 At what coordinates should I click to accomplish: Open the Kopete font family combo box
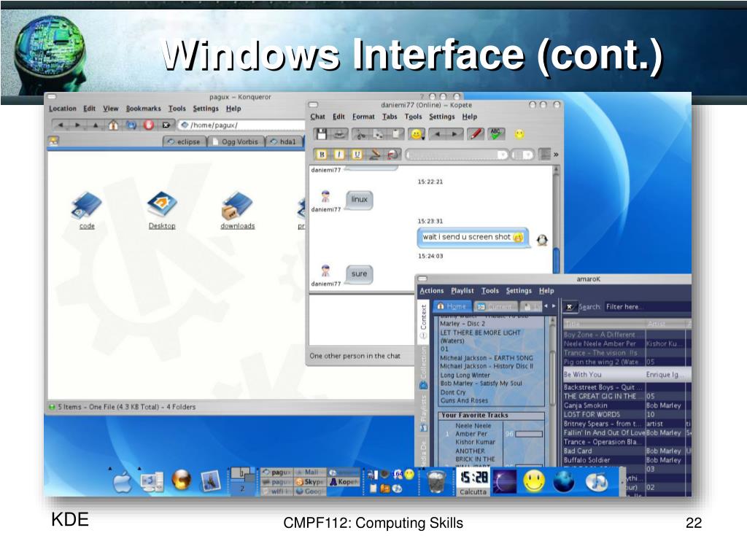(x=457, y=155)
